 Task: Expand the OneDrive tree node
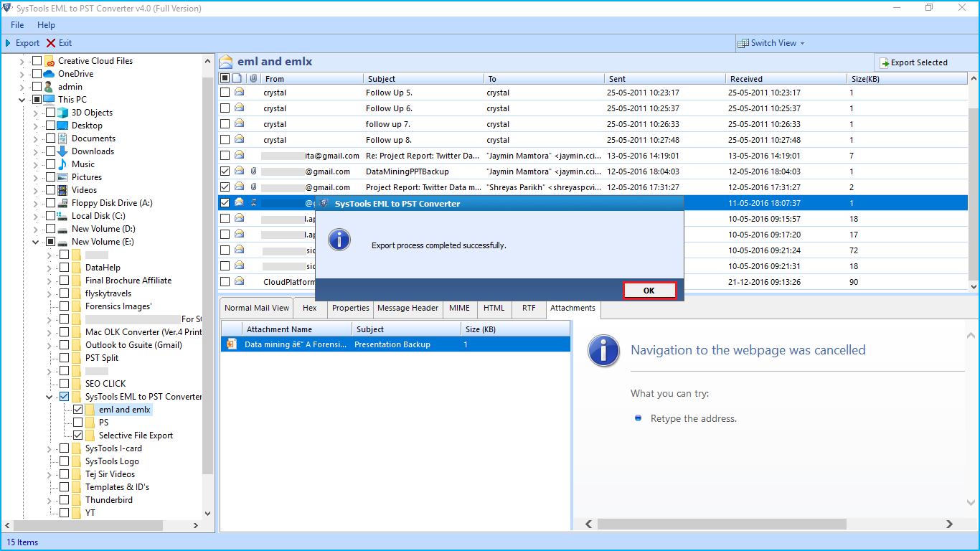pos(22,74)
